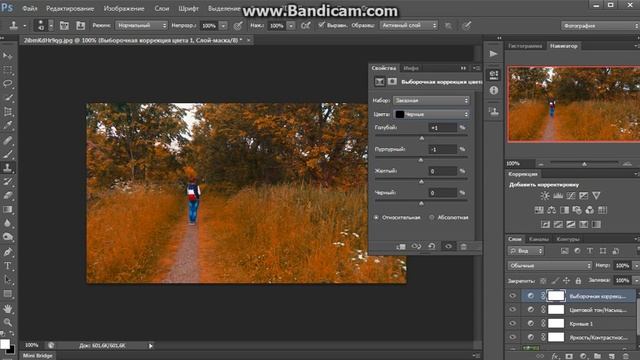The height and width of the screenshot is (360, 640).
Task: Open the Непрозр. opacity arrow in options bar
Action: [224, 26]
